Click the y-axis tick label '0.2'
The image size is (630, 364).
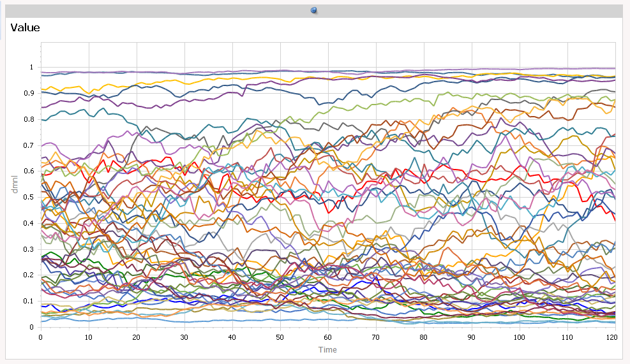pyautogui.click(x=29, y=275)
